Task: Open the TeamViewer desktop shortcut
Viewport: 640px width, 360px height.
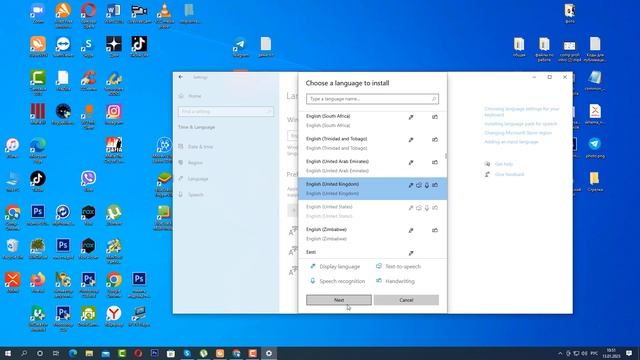Action: pyautogui.click(x=63, y=47)
